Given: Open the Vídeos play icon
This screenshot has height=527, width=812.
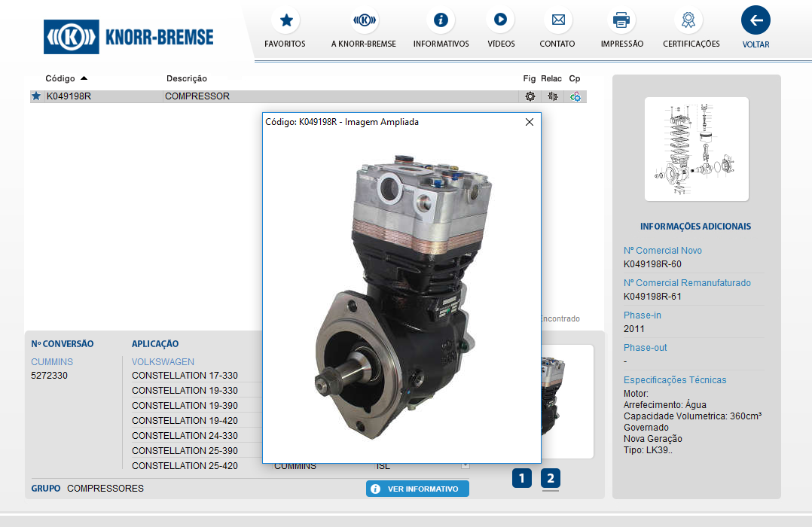Looking at the screenshot, I should pos(501,20).
